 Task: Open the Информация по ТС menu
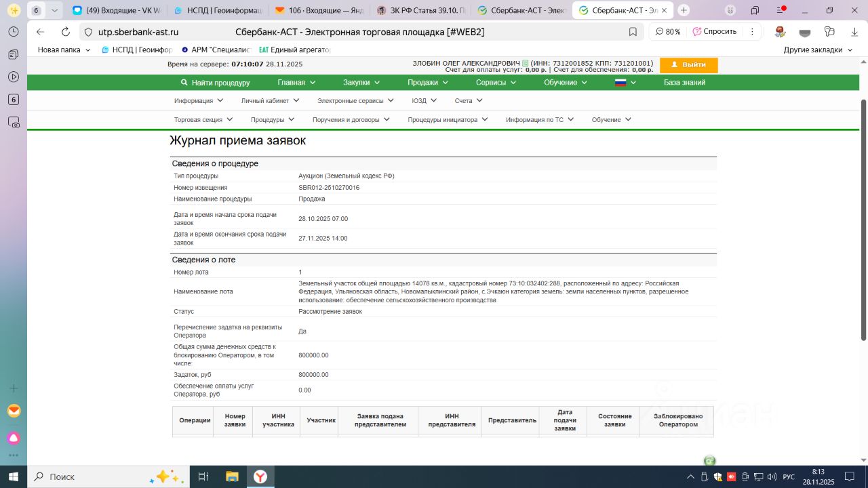[x=540, y=119]
